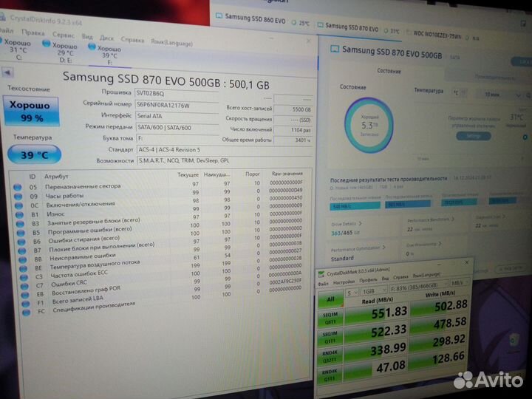Viewport: 532px width, 399px height.
Task: Click status circle for FC Спецификации производителя
Action: tap(27, 313)
